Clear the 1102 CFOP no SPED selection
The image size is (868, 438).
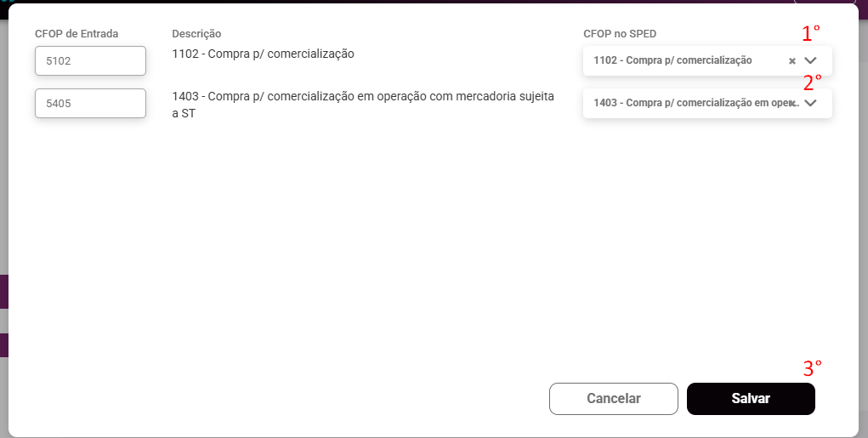791,61
